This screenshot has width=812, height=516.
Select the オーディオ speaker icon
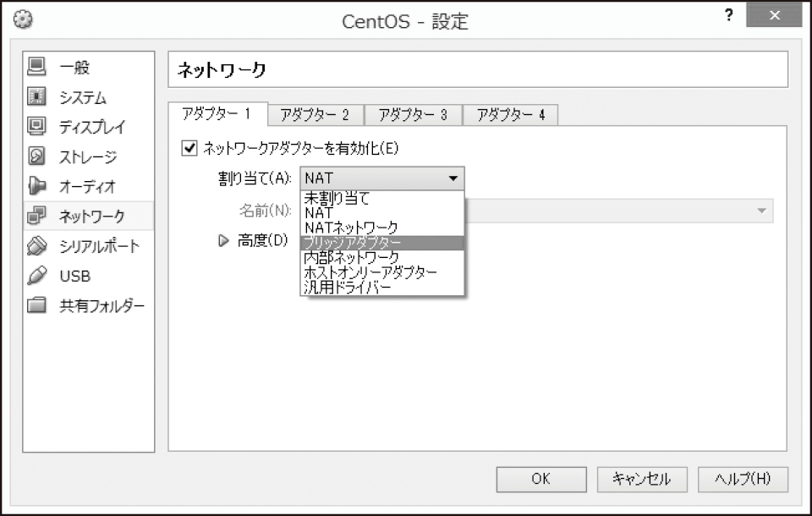point(36,185)
